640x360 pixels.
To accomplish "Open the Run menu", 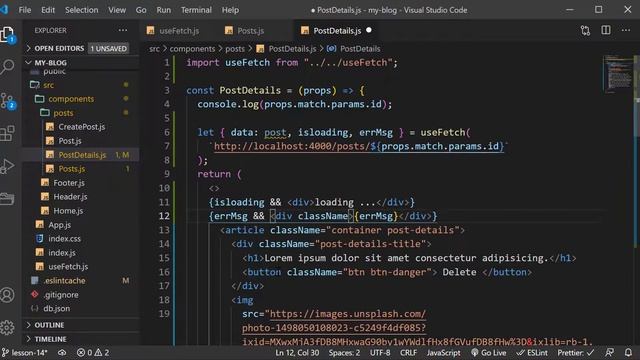I will (x=163, y=10).
